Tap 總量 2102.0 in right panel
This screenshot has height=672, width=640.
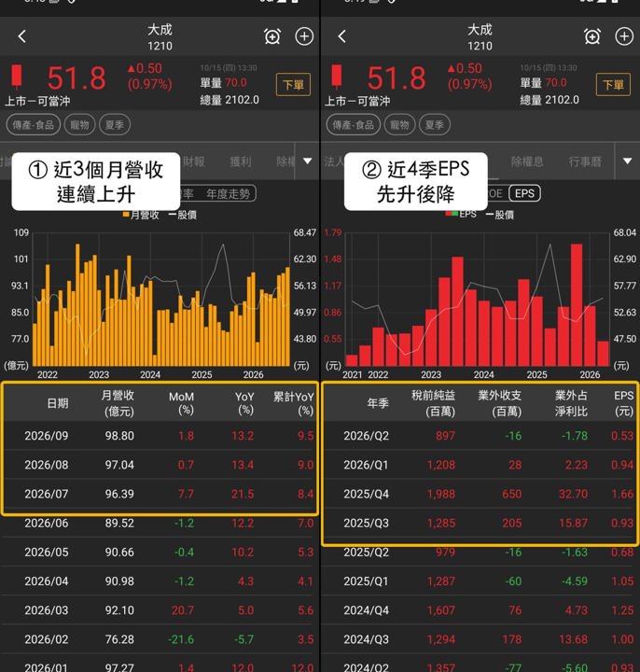tap(550, 100)
